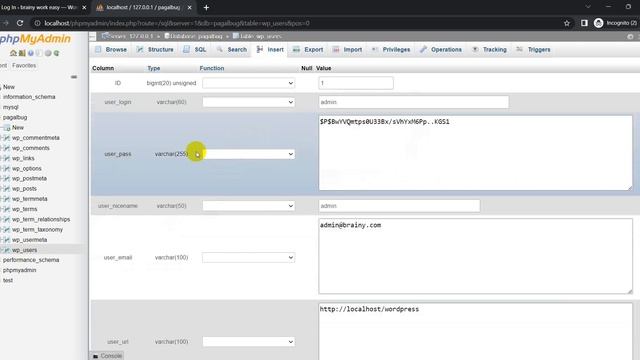Viewport: 640px width, 360px height.
Task: Open the Function dropdown for user_email
Action: click(249, 258)
